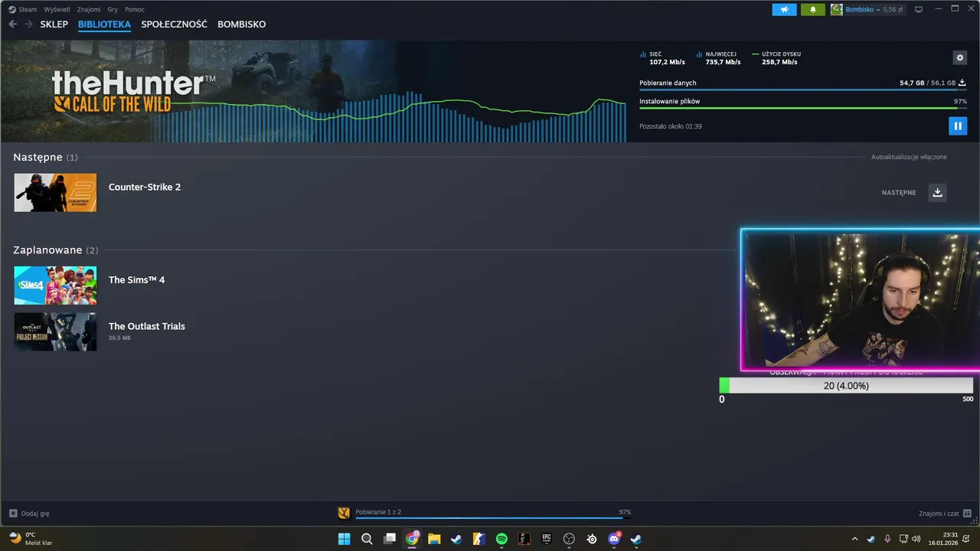Click the Steam logo in the title bar

tap(11, 9)
